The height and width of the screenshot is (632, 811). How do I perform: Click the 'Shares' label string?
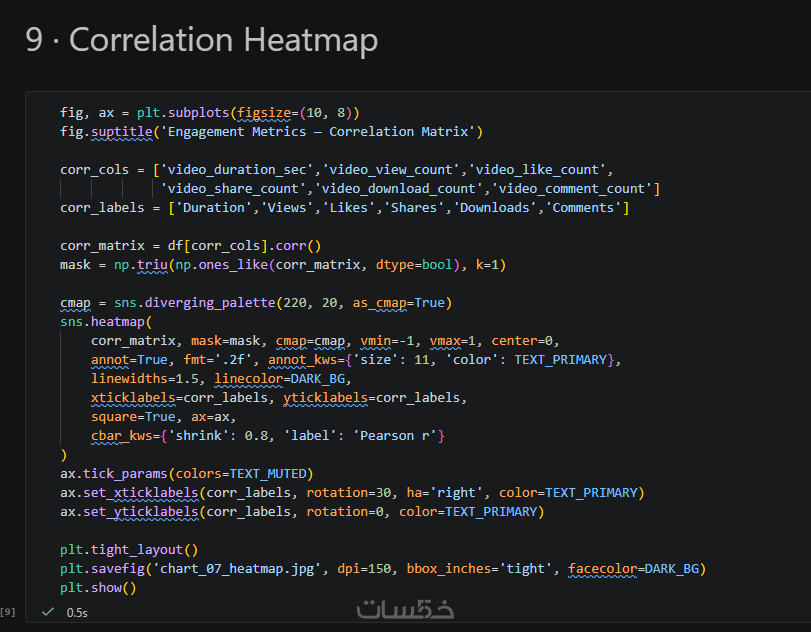414,208
